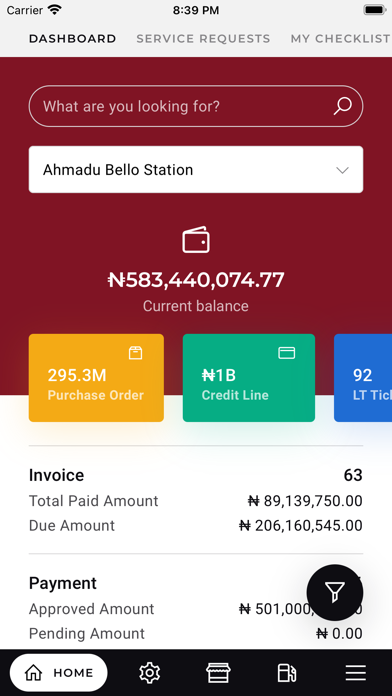Open the hamburger menu icon
Screen dimensions: 392x696
click(356, 673)
